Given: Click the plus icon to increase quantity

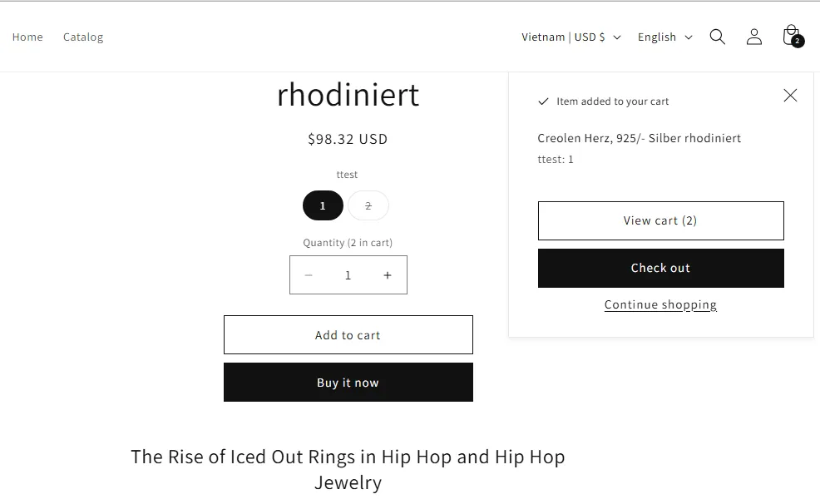Looking at the screenshot, I should 387,274.
